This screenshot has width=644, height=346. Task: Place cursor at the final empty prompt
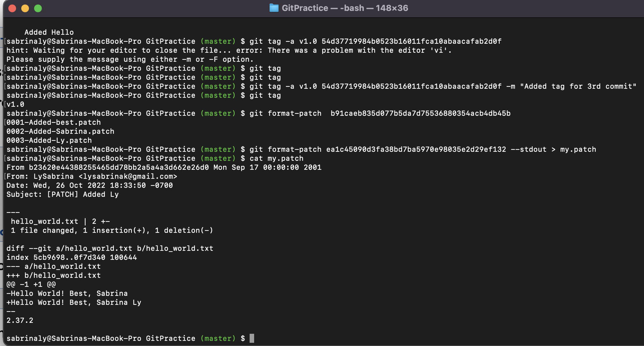pyautogui.click(x=252, y=338)
